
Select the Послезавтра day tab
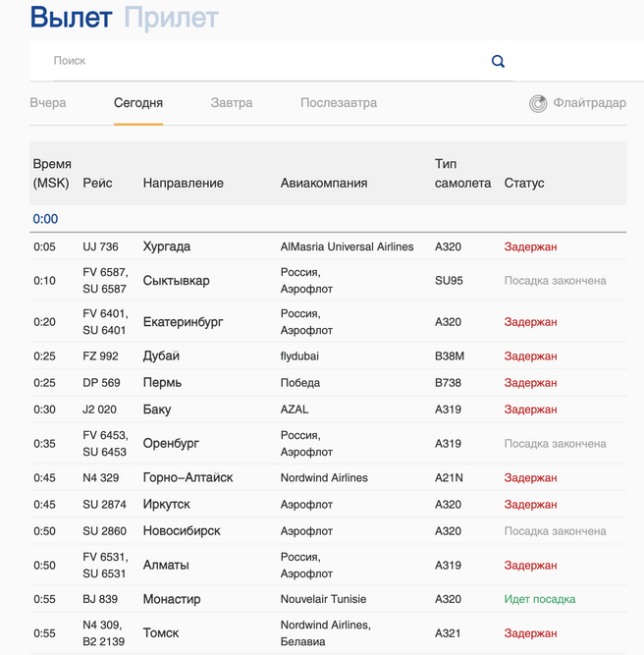(339, 103)
